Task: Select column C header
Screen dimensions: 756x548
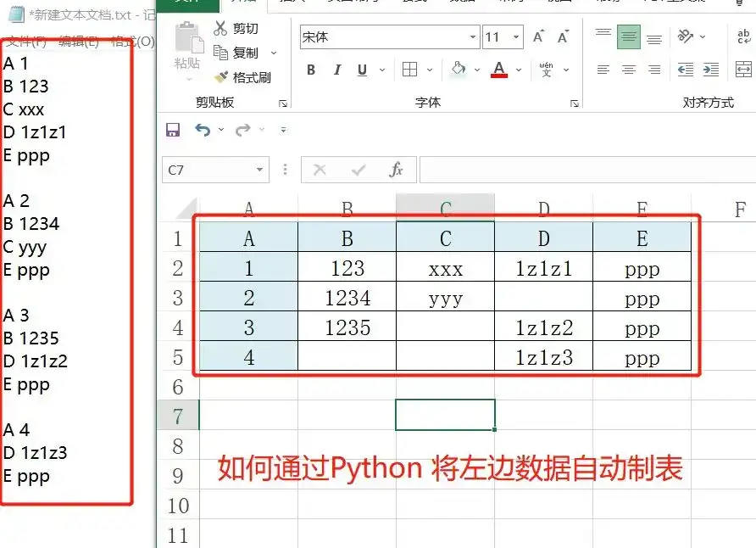Action: [x=446, y=208]
